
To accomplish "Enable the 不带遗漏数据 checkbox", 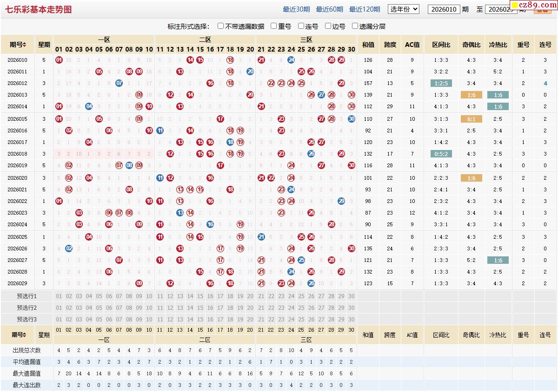I will point(221,26).
